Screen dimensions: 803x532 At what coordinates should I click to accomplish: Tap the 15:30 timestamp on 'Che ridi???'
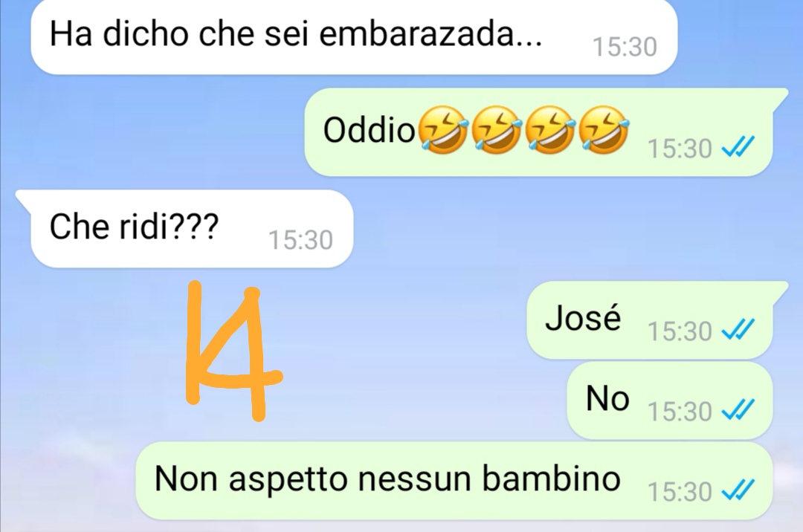pos(300,240)
